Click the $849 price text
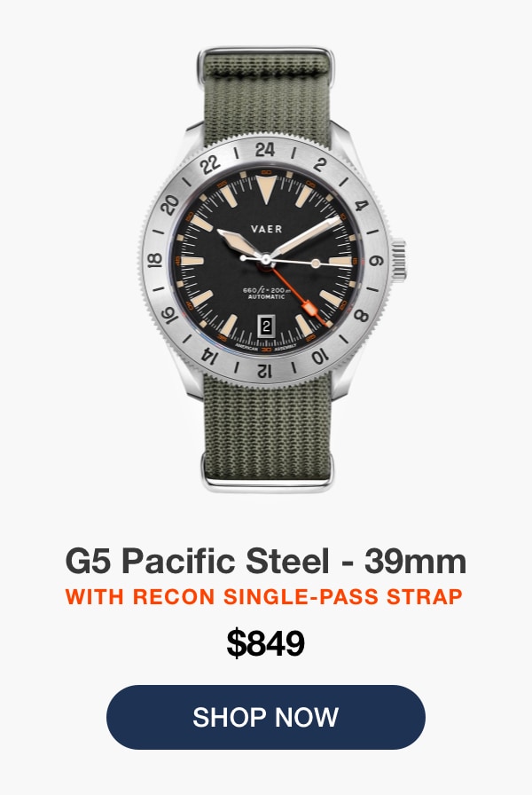This screenshot has width=532, height=795. click(265, 643)
